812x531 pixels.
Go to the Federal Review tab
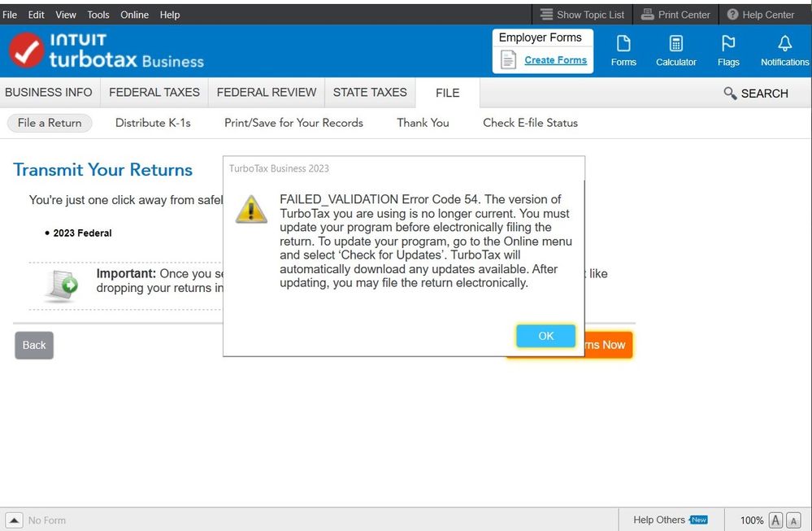click(x=267, y=92)
